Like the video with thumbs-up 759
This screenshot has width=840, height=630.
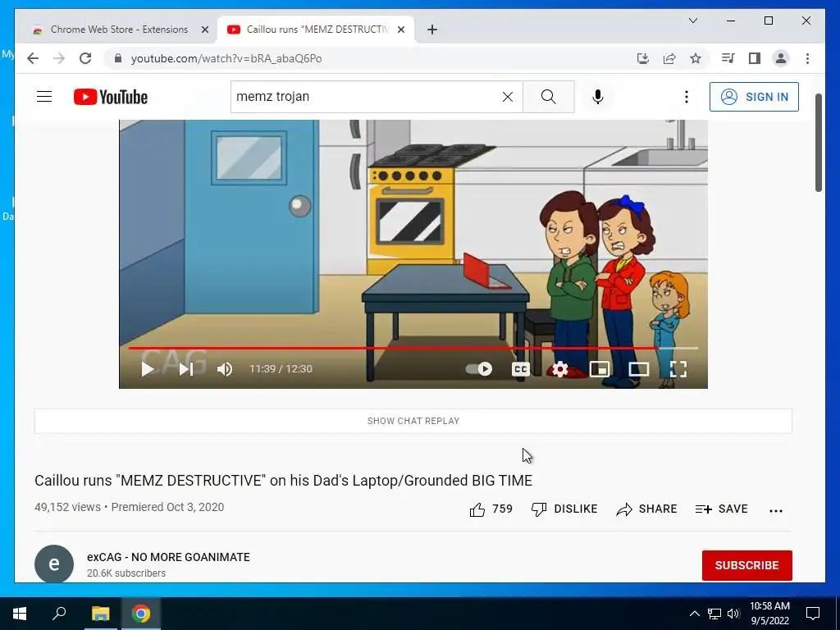pos(491,509)
